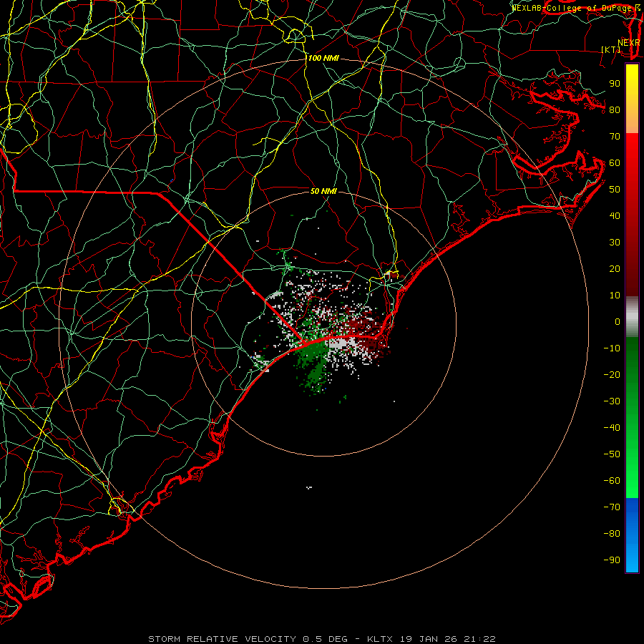Click the STORM RELATIVE VELOCITY product title
The width and height of the screenshot is (644, 644).
[x=222, y=639]
